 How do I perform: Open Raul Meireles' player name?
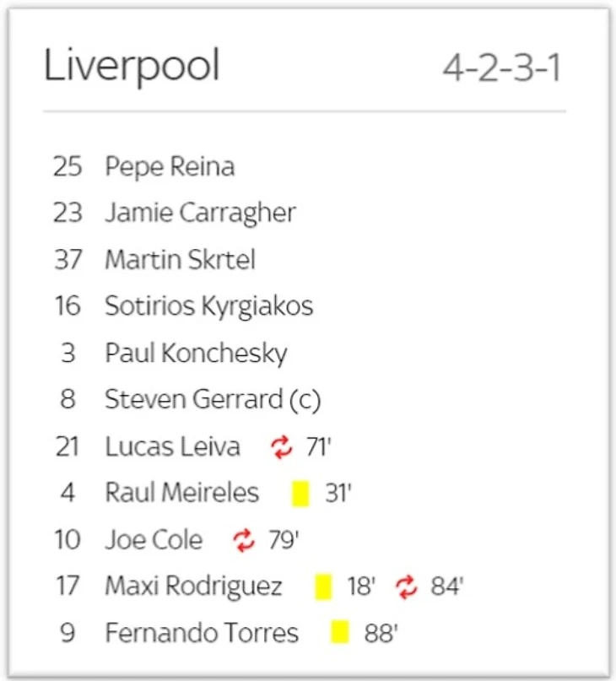181,494
